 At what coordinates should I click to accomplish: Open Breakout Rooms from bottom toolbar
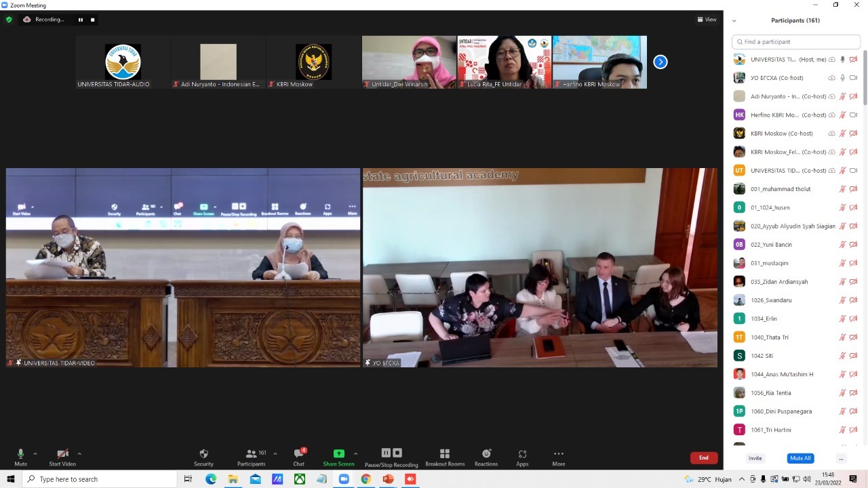[x=445, y=457]
